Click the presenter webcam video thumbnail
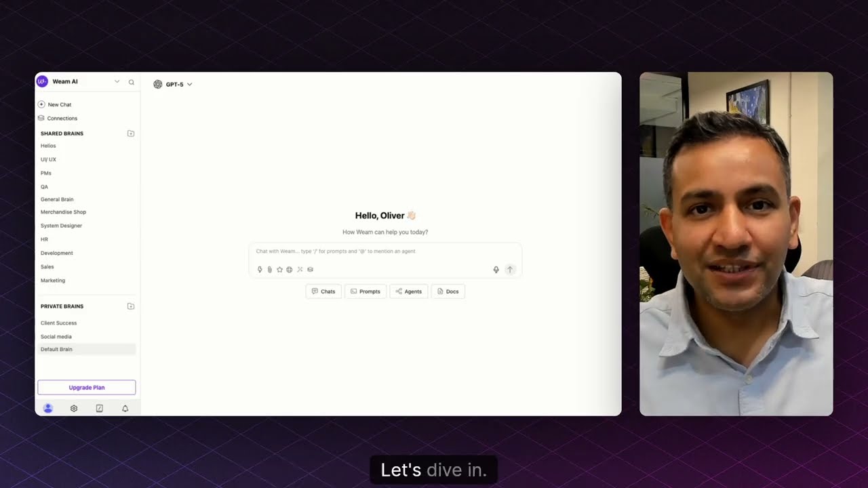This screenshot has width=868, height=488. 736,244
